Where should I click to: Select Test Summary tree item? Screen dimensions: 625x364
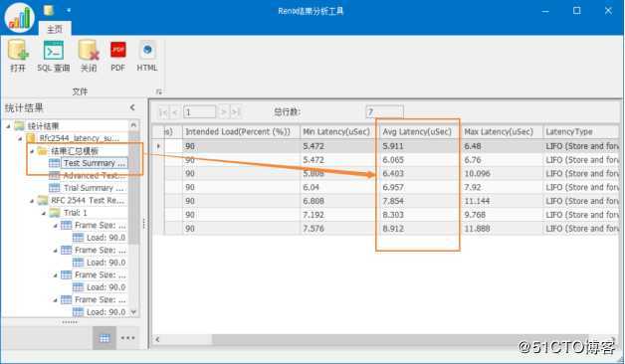(95, 163)
